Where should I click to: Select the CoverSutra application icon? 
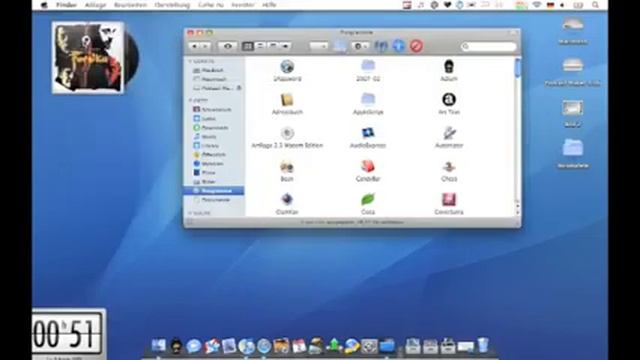(449, 200)
